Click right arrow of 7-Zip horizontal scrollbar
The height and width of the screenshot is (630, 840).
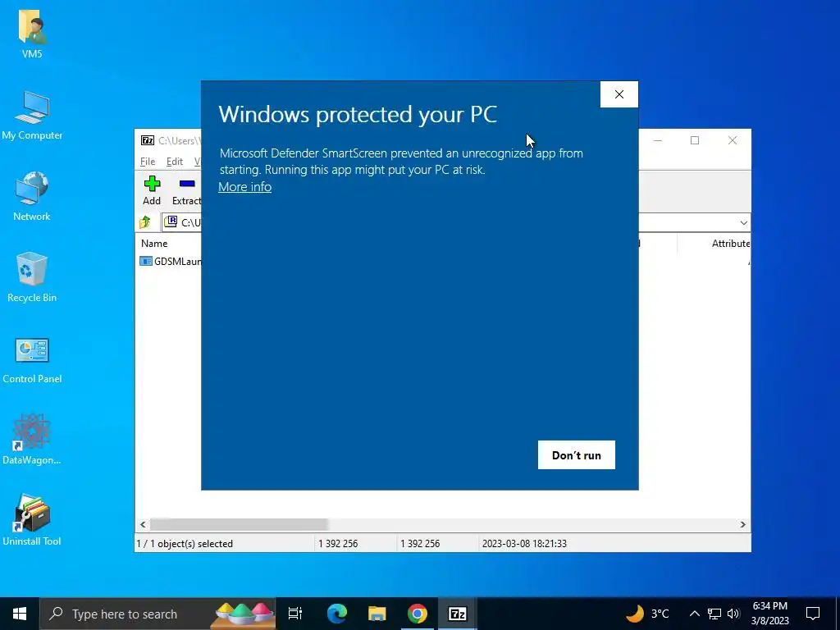coord(742,524)
